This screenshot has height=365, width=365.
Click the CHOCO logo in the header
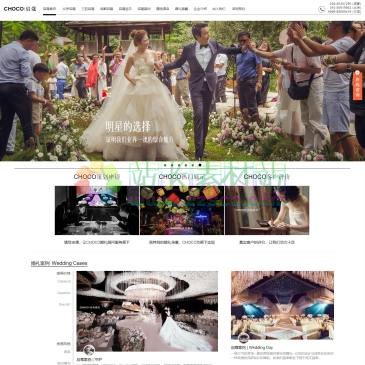point(20,9)
